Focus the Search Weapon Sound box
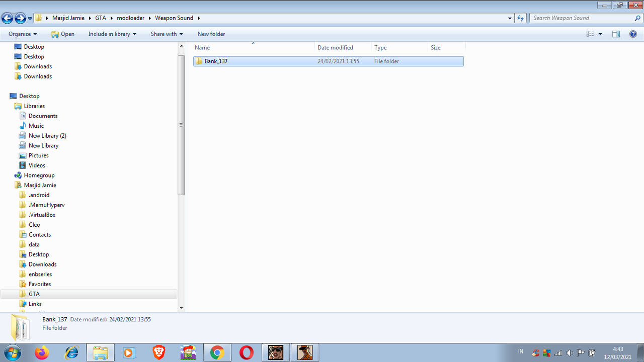Image resolution: width=644 pixels, height=362 pixels. pyautogui.click(x=582, y=18)
